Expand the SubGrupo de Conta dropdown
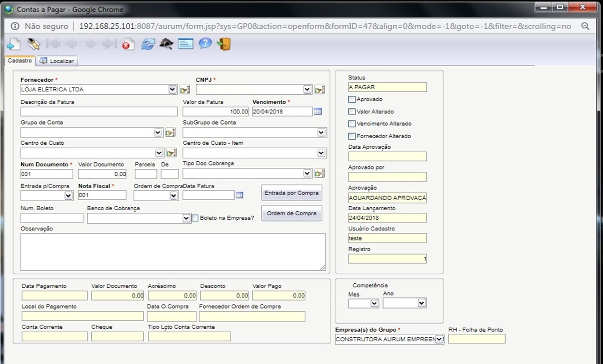This screenshot has height=364, width=603. pyautogui.click(x=321, y=133)
